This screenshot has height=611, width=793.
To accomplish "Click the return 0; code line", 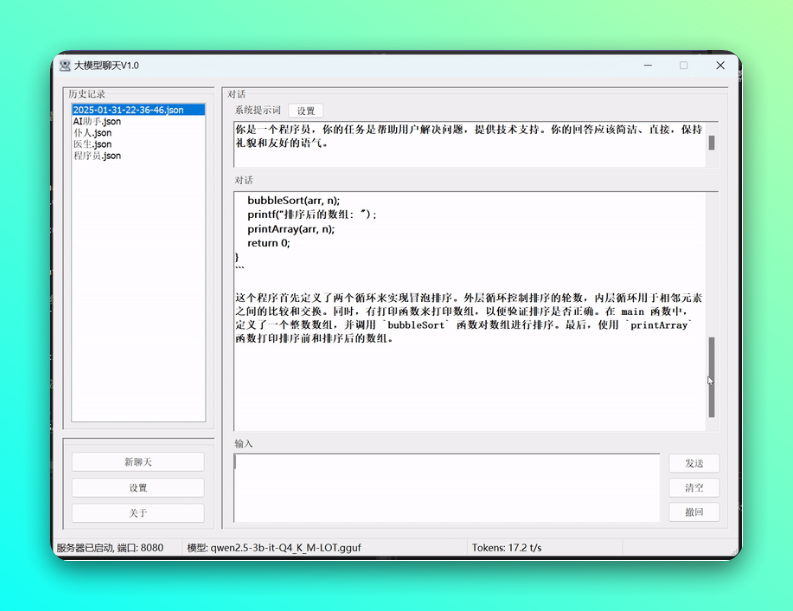I will click(x=269, y=243).
